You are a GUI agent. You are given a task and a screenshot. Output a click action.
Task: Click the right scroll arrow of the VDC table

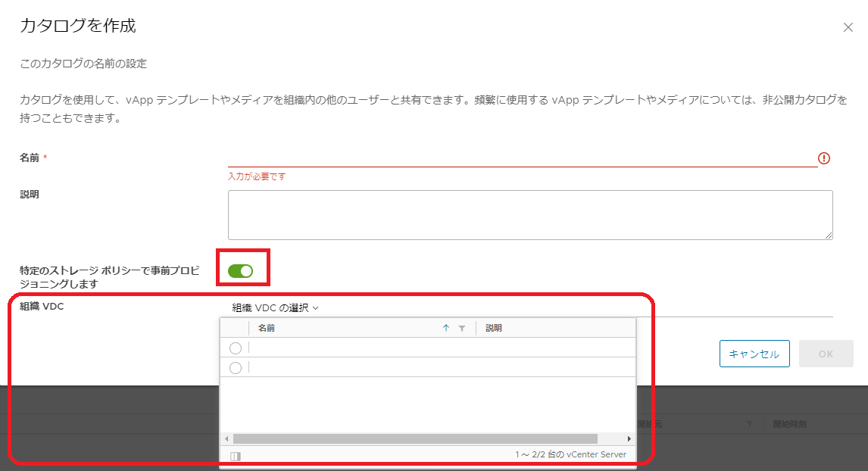click(x=628, y=437)
